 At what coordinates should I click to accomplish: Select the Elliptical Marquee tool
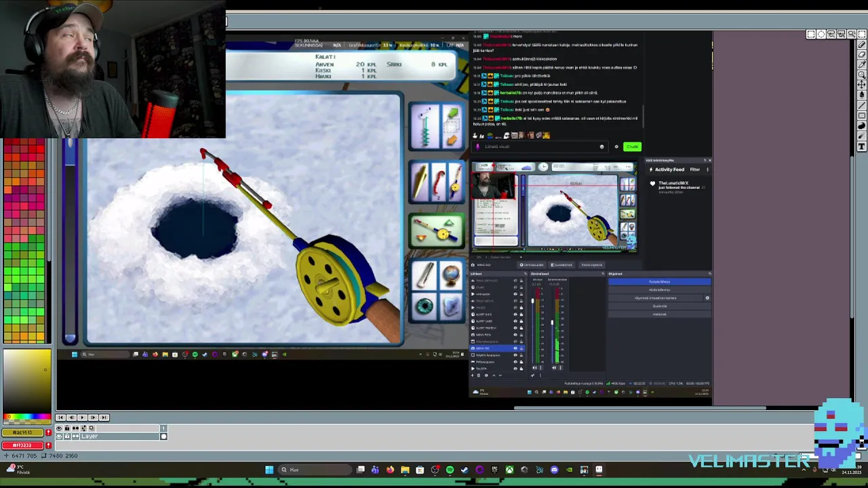click(x=821, y=34)
